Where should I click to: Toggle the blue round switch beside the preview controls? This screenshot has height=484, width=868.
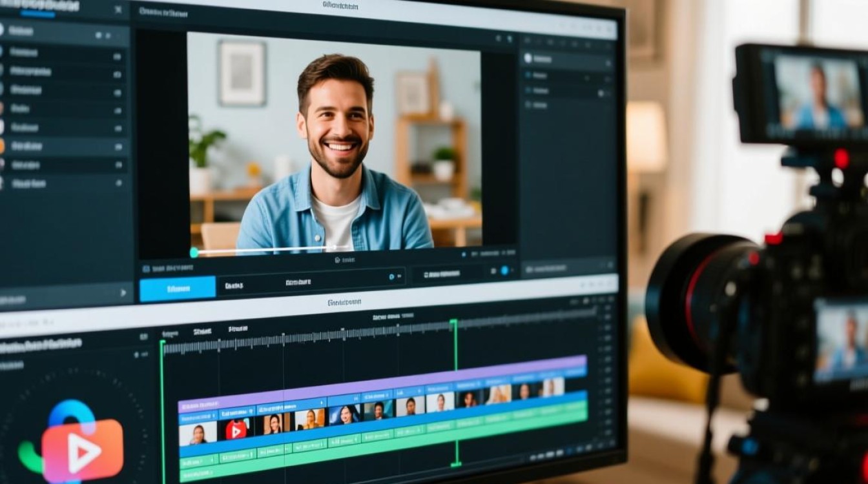504,270
